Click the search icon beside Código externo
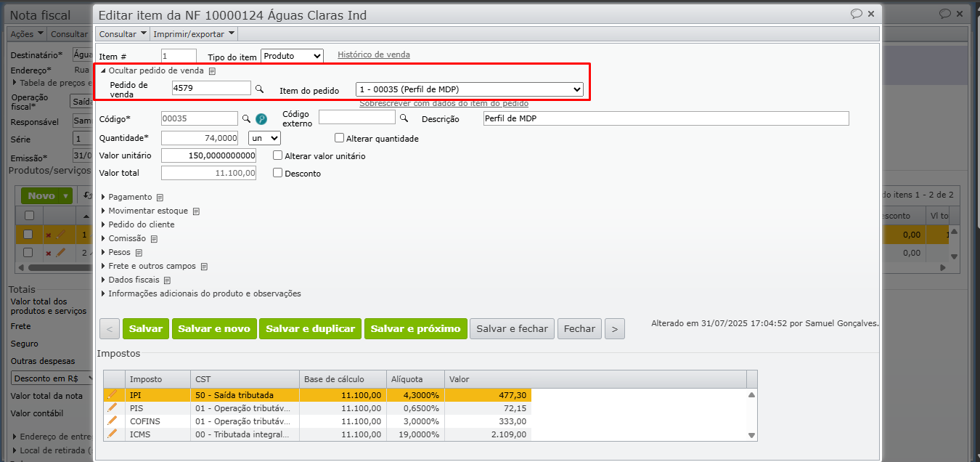 tap(404, 118)
